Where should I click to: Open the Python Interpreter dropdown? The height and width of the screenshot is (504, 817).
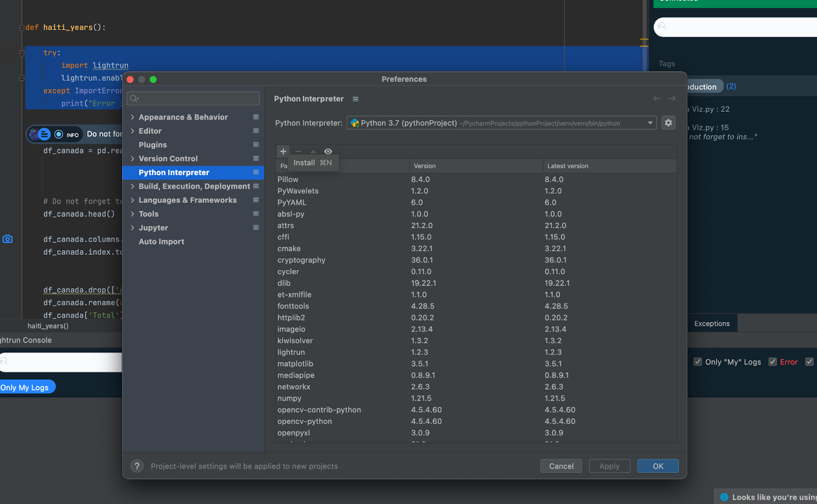(x=501, y=123)
